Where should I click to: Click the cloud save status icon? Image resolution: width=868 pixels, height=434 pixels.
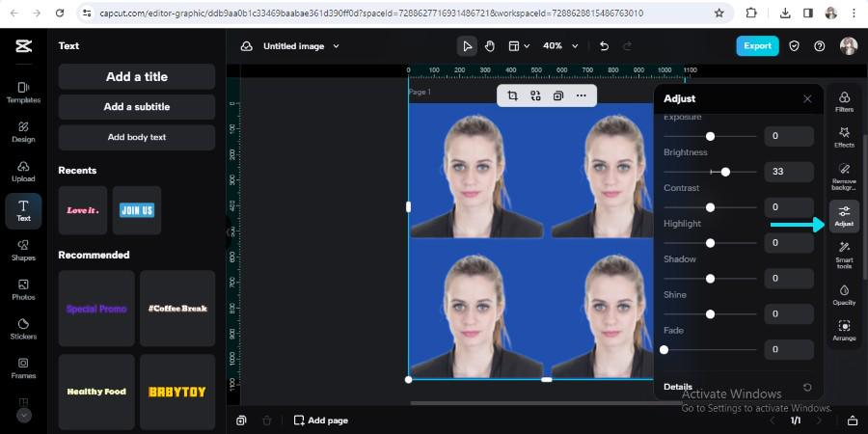(x=246, y=46)
